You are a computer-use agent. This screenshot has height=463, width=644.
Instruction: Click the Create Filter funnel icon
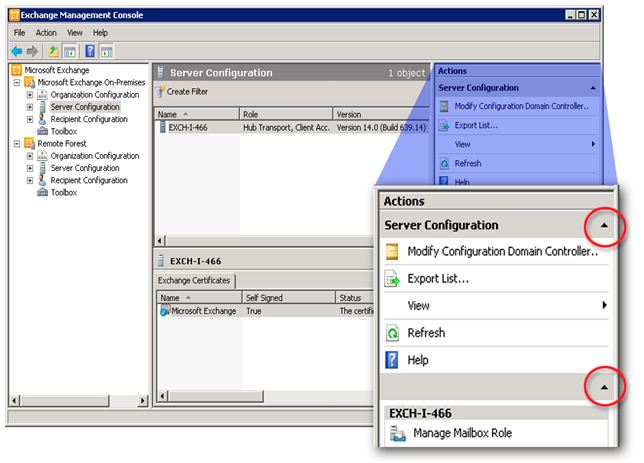tap(161, 91)
